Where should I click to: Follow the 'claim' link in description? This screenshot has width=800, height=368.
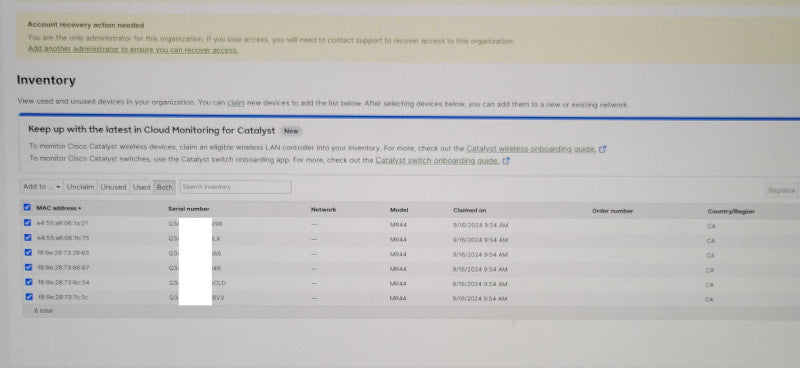click(236, 103)
